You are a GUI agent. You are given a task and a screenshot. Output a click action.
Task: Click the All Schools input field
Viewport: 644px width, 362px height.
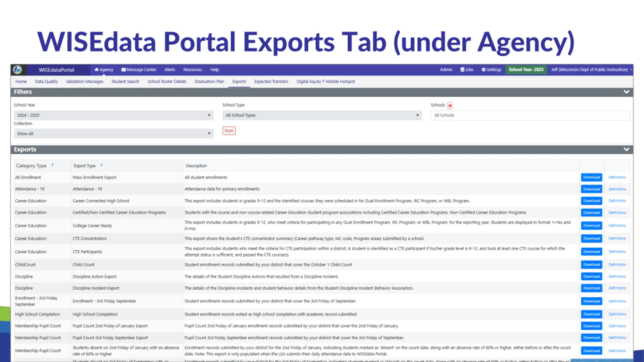coord(530,115)
